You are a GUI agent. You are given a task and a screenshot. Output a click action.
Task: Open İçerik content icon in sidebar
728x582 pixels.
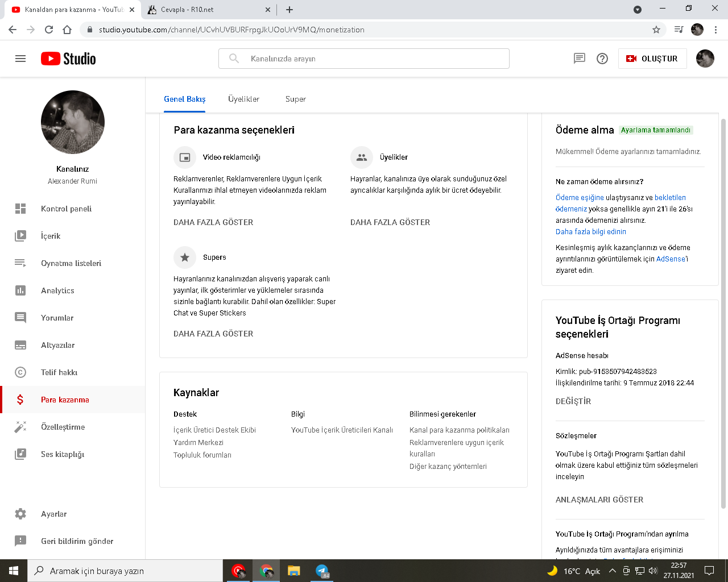[20, 236]
